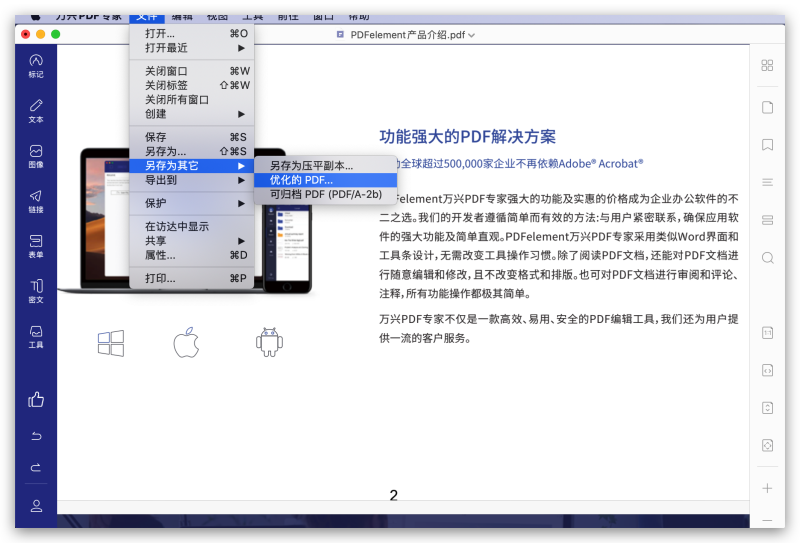Click the actual size 1:1 icon
Viewport: 800px width, 543px height.
coord(767,333)
